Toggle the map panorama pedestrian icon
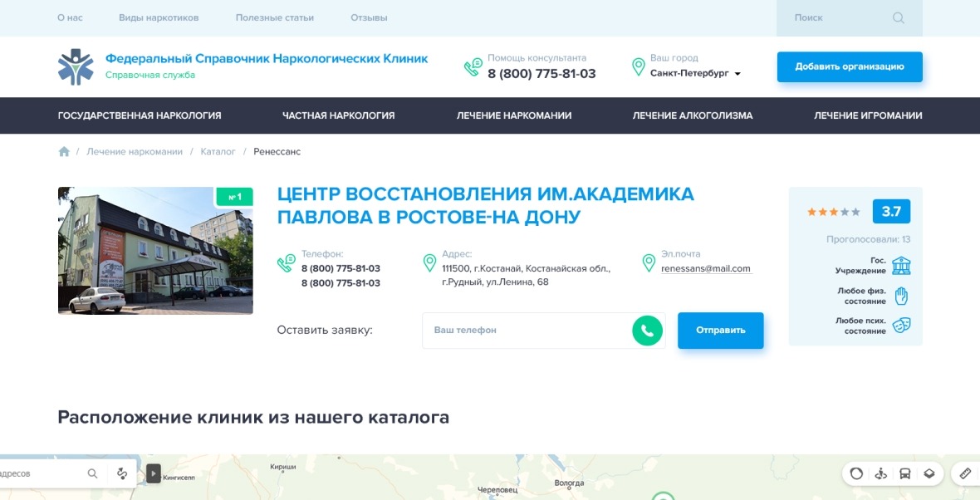 click(x=881, y=473)
